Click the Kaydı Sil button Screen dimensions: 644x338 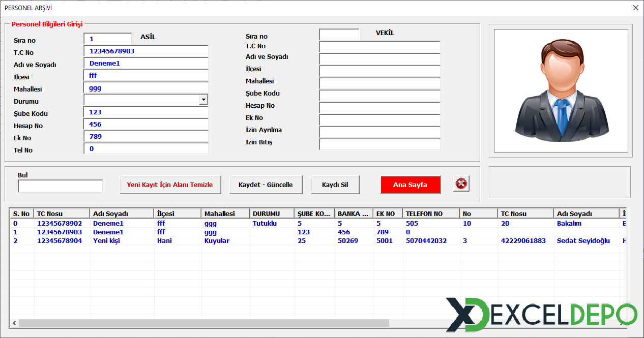pos(335,185)
